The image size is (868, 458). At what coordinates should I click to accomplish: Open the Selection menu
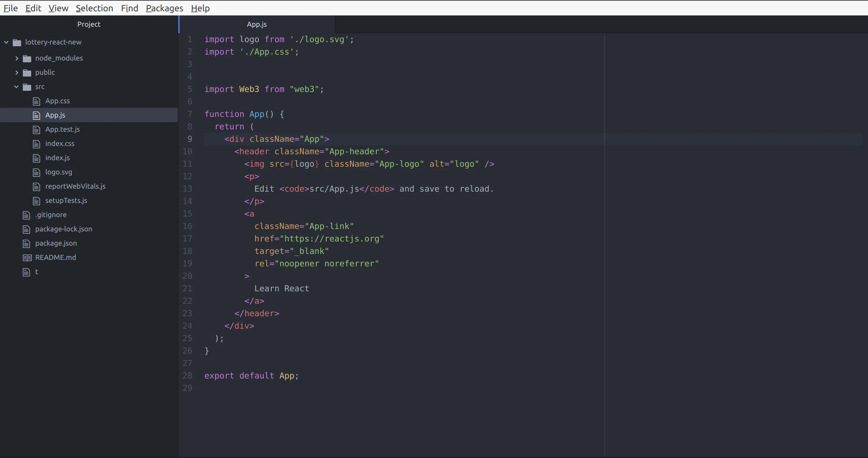click(x=94, y=8)
